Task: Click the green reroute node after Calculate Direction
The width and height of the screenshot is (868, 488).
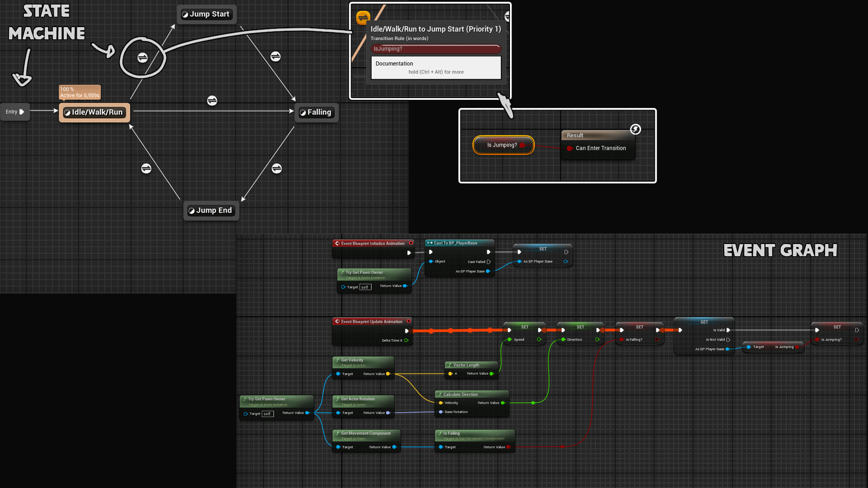Action: click(533, 403)
